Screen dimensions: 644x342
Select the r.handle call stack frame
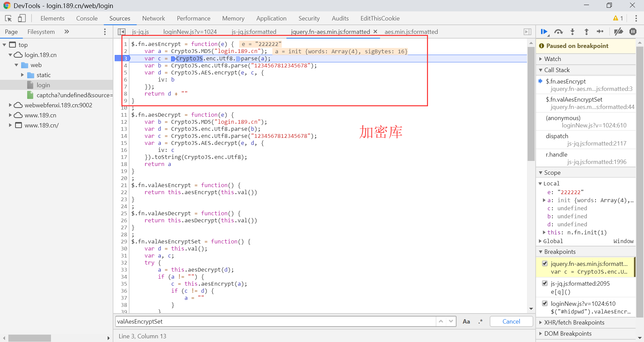click(x=586, y=158)
